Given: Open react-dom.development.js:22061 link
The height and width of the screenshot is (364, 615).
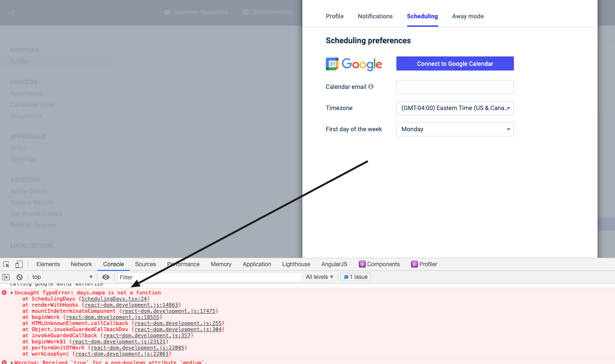Looking at the screenshot, I should tap(122, 354).
